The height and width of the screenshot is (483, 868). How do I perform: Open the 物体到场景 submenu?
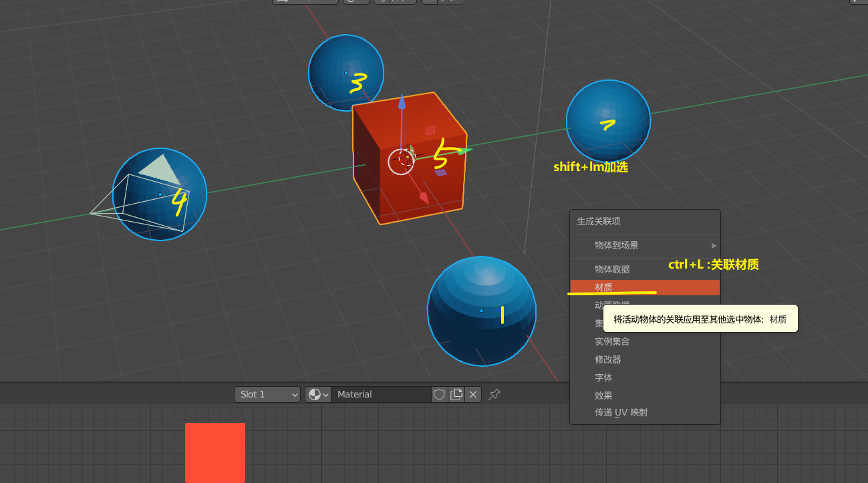[645, 245]
